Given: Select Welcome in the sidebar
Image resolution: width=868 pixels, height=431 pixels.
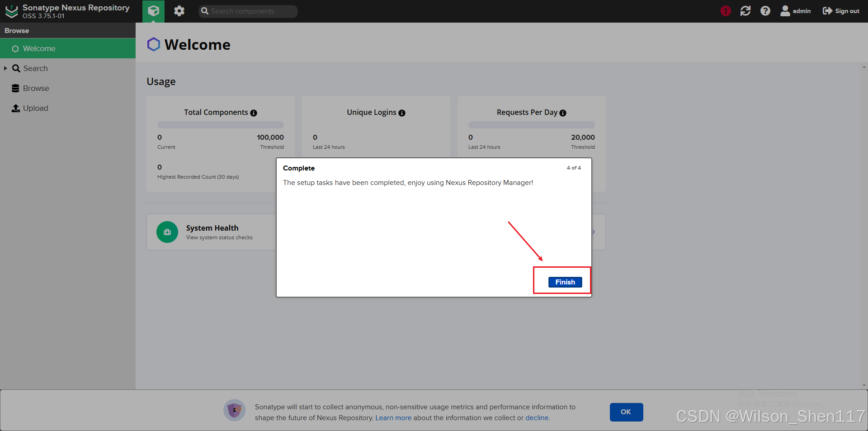Looking at the screenshot, I should pos(68,48).
